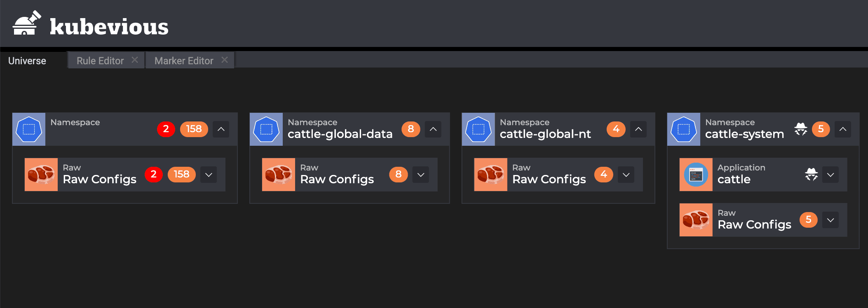Expand Raw Configs under cattle-global-nt
This screenshot has height=308, width=868.
[x=626, y=175]
